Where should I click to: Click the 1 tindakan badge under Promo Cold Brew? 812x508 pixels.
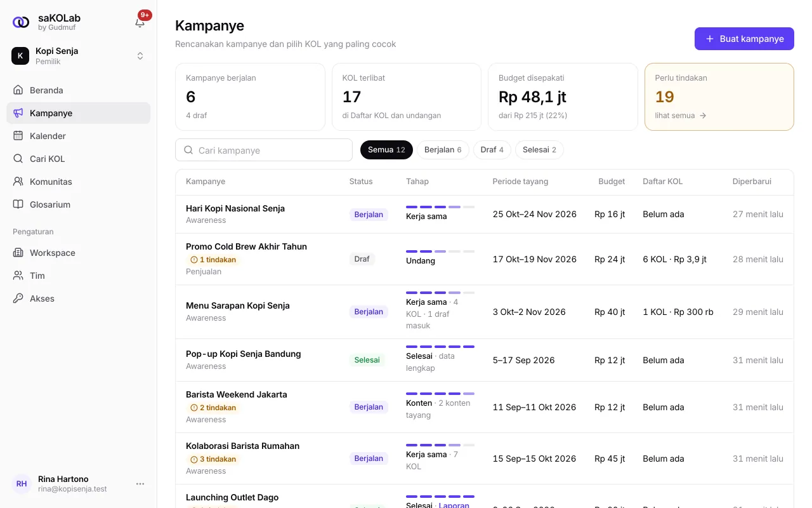tap(213, 260)
